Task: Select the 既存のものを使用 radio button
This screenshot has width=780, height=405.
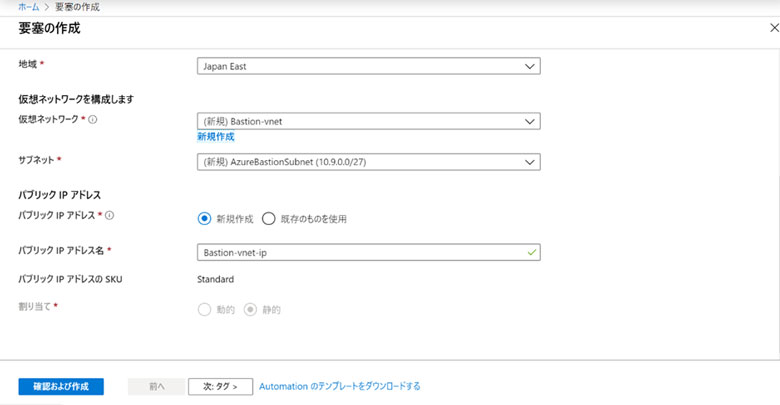Action: pos(268,218)
